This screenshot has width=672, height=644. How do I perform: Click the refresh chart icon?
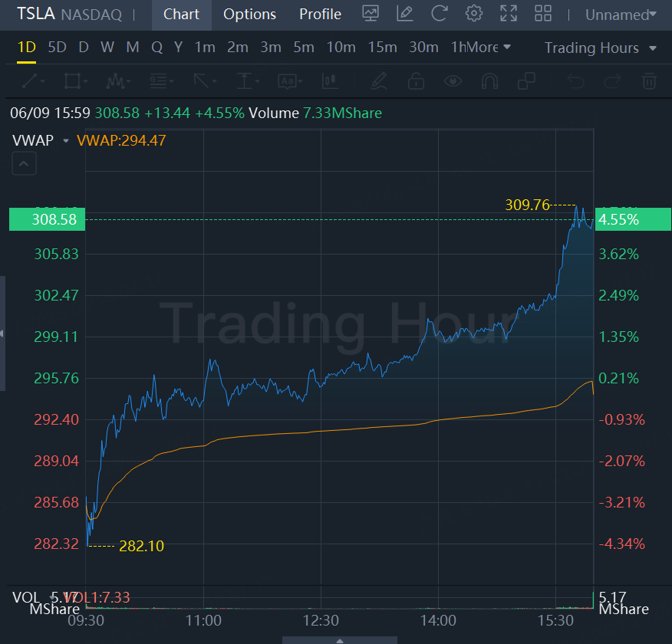pyautogui.click(x=440, y=14)
